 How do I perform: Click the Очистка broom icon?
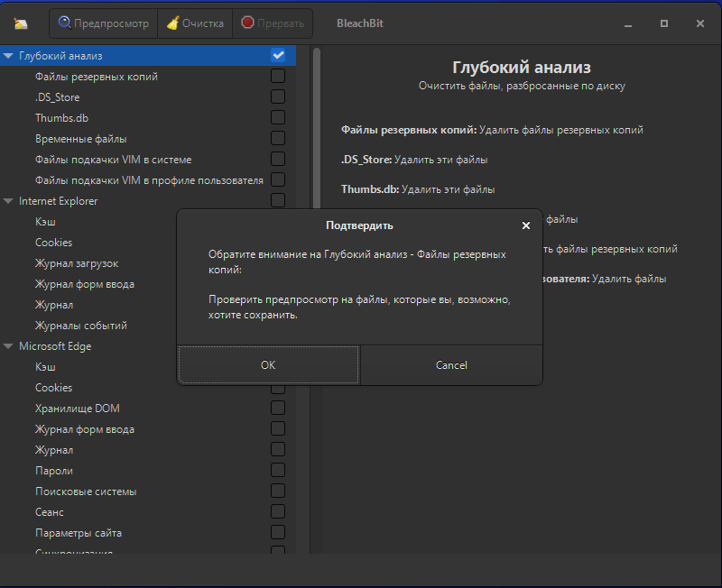tap(172, 23)
